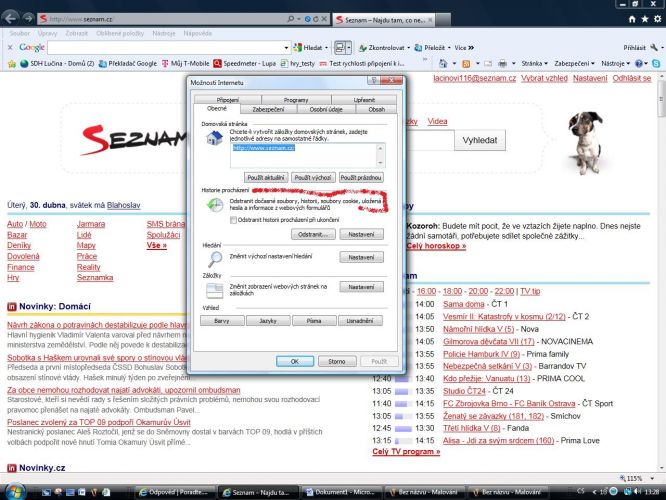Click the read mail icon in command bar

pyautogui.click(x=488, y=64)
